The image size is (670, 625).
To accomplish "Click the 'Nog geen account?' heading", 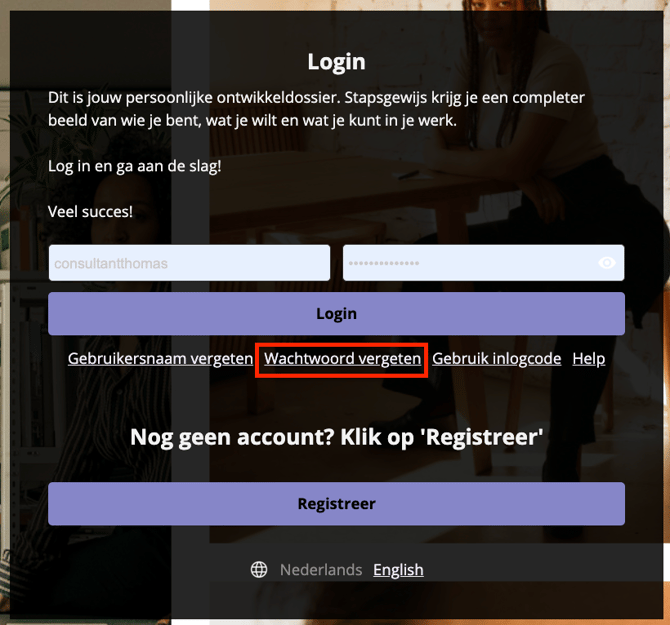I will click(336, 437).
